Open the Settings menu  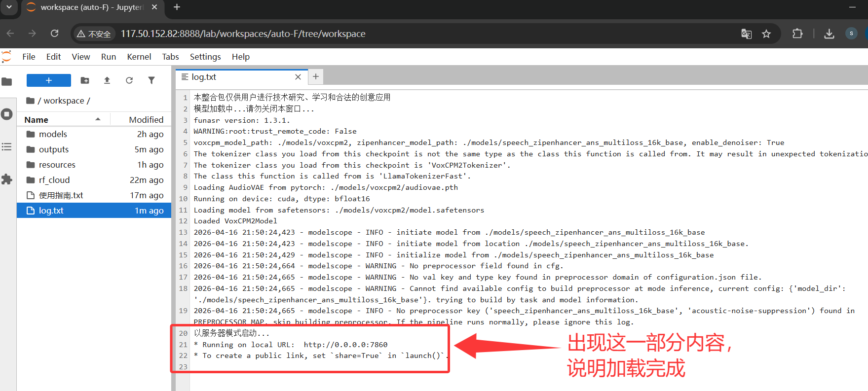pyautogui.click(x=205, y=57)
